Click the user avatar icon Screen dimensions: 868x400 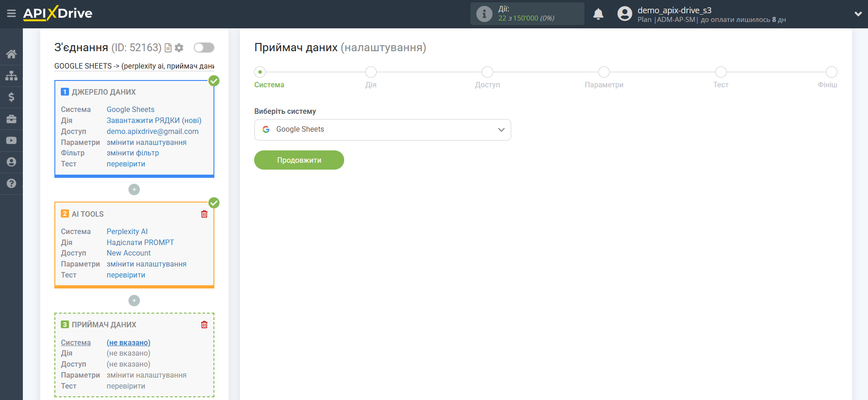point(624,14)
